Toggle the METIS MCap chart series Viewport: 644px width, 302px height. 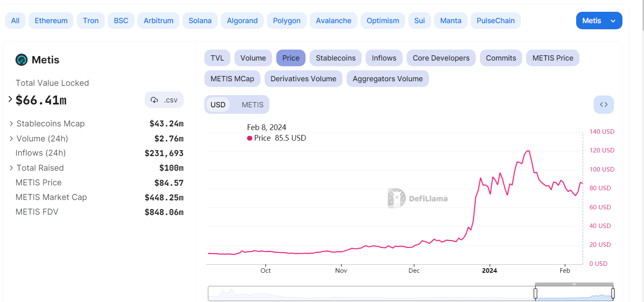(232, 79)
